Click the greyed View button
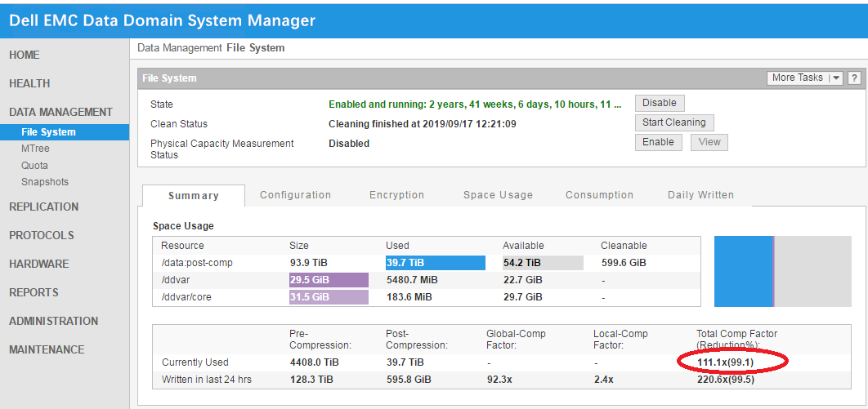The height and width of the screenshot is (409, 868). point(709,142)
